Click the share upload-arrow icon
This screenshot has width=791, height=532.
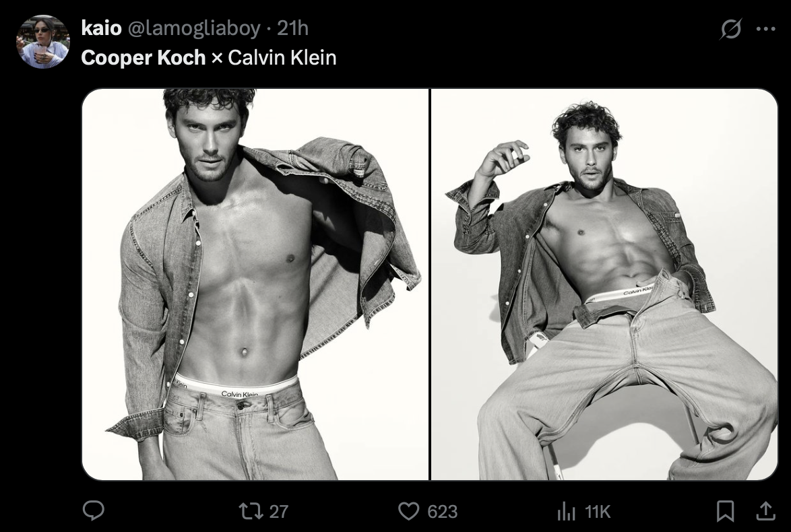click(x=765, y=511)
